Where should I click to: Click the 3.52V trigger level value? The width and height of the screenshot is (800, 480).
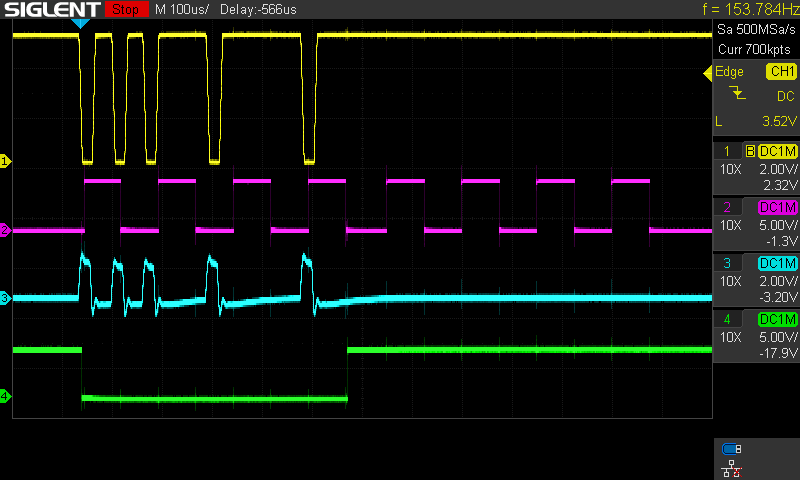(x=775, y=121)
